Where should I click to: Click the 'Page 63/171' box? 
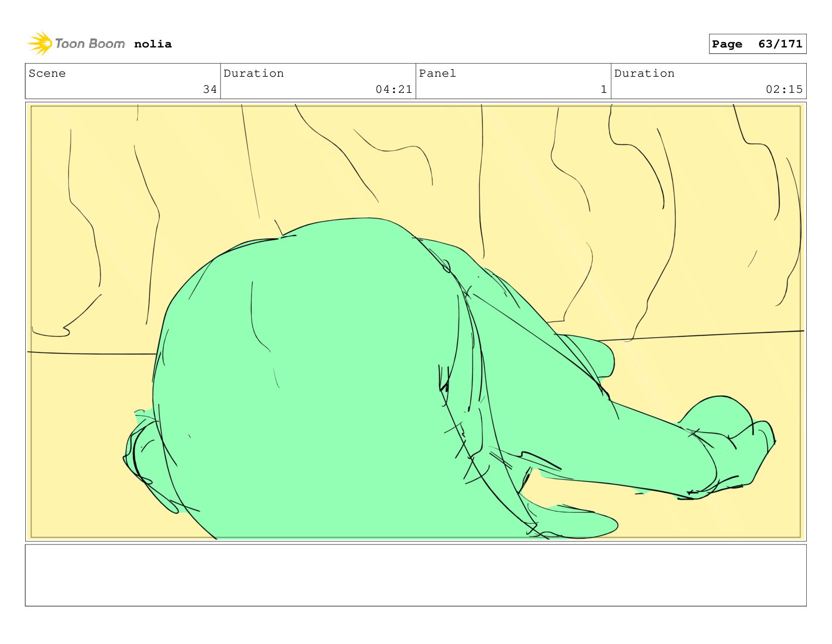tap(757, 44)
